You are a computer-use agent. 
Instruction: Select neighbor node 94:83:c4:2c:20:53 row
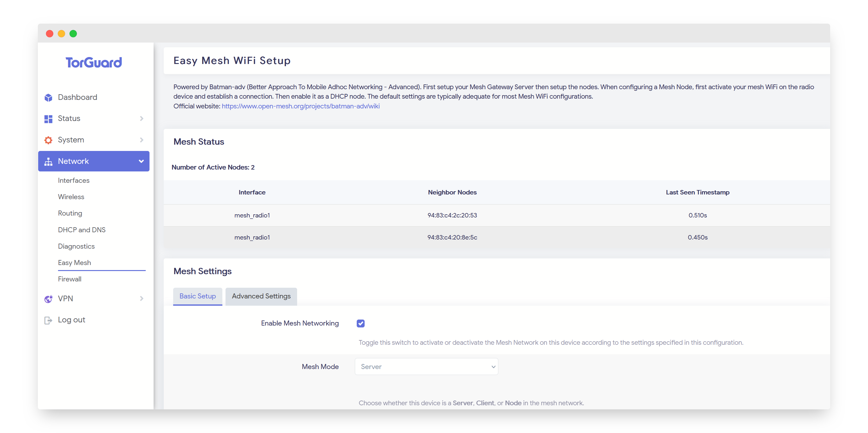coord(452,216)
